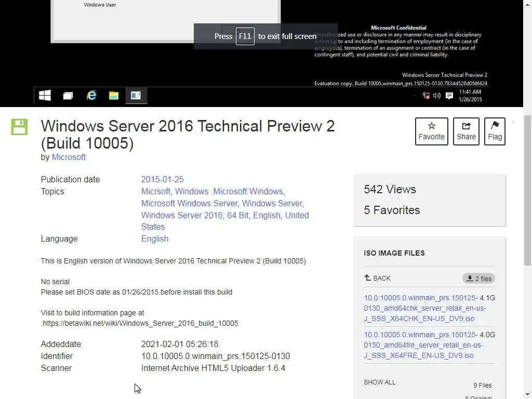Click the Scanner value Internet Archive HTML5 Uploader

[213, 368]
